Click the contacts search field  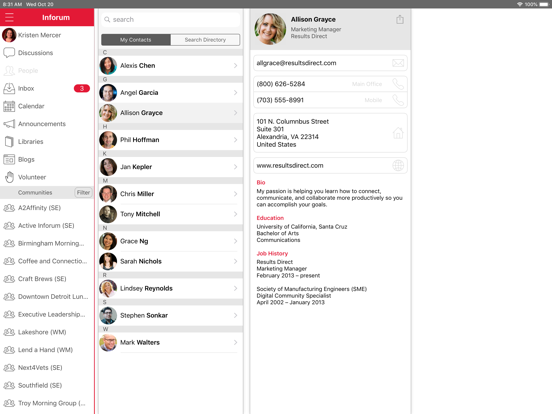click(x=171, y=19)
